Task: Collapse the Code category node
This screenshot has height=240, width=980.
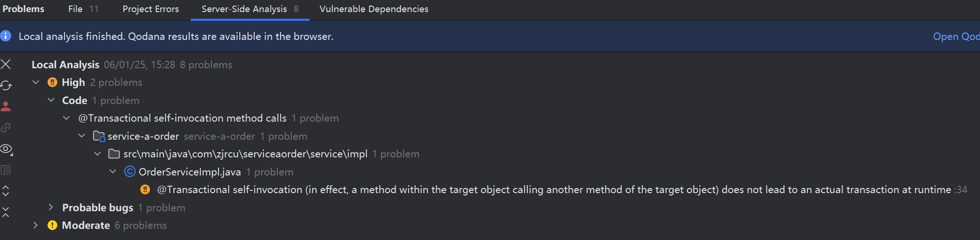Action: click(51, 100)
